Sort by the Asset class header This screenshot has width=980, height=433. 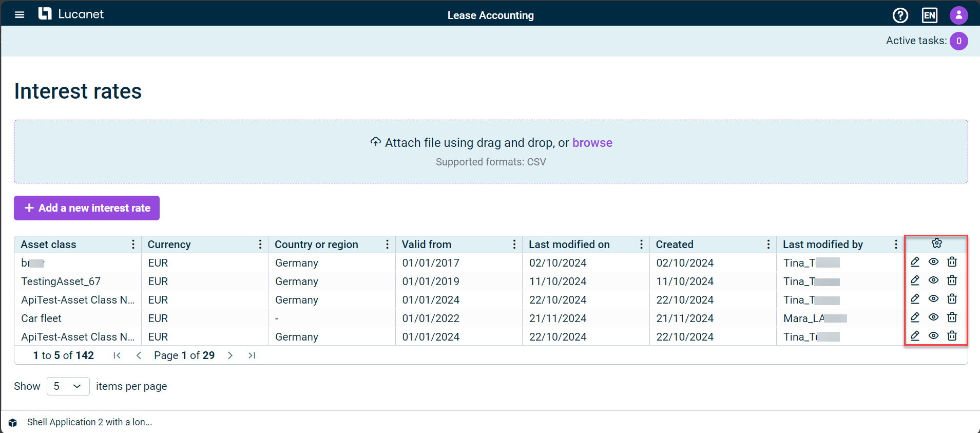point(48,244)
